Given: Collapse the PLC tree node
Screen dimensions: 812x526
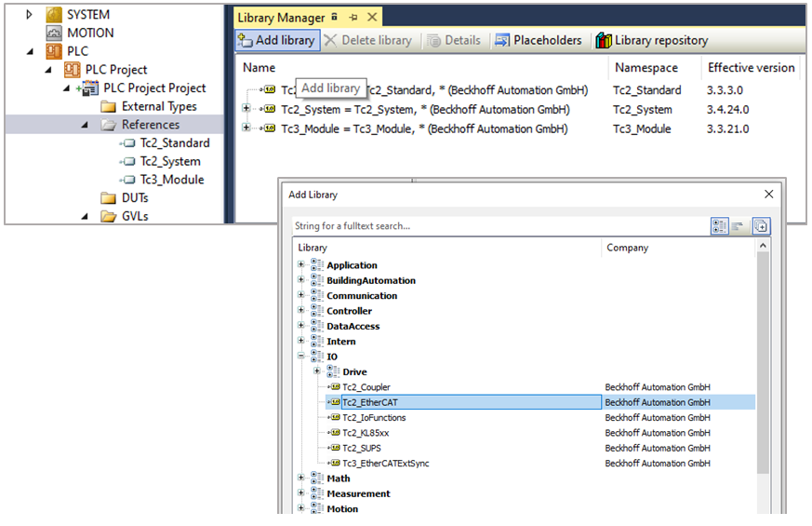Looking at the screenshot, I should (x=30, y=51).
